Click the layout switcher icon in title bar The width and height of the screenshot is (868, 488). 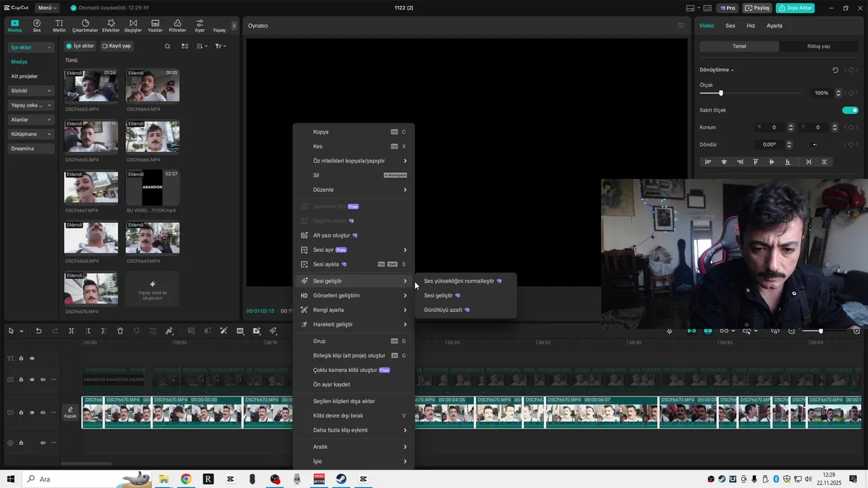(x=690, y=8)
